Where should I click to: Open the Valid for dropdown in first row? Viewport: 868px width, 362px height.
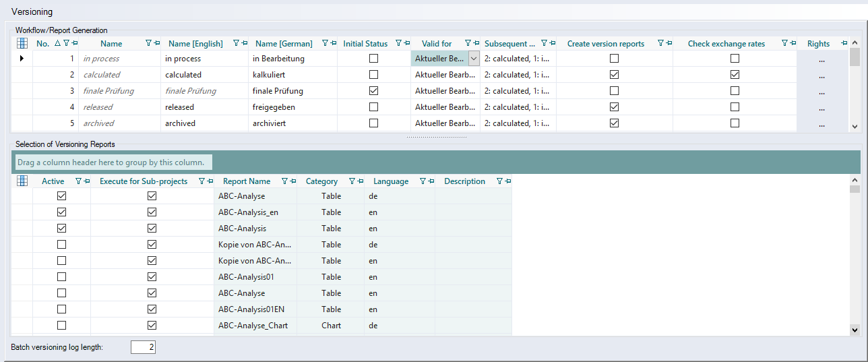point(473,59)
